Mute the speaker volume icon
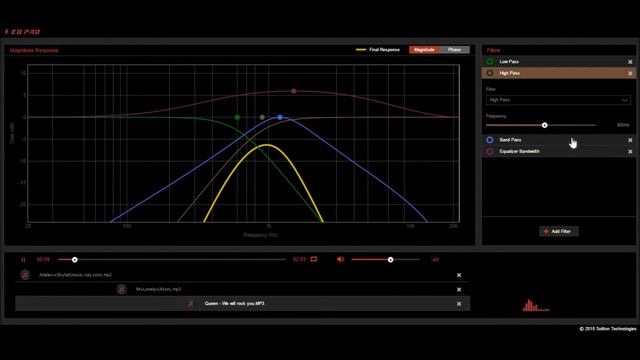The image size is (640, 360). pos(340,259)
